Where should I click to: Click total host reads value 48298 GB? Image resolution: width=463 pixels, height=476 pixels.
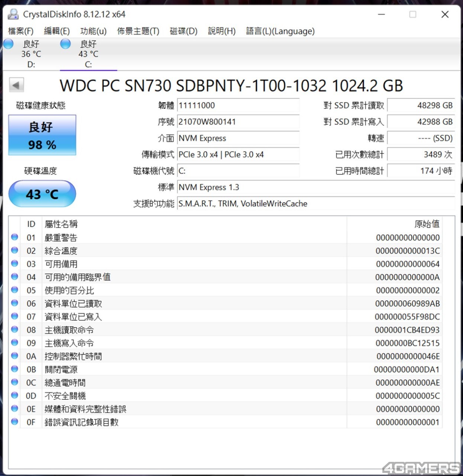click(421, 106)
